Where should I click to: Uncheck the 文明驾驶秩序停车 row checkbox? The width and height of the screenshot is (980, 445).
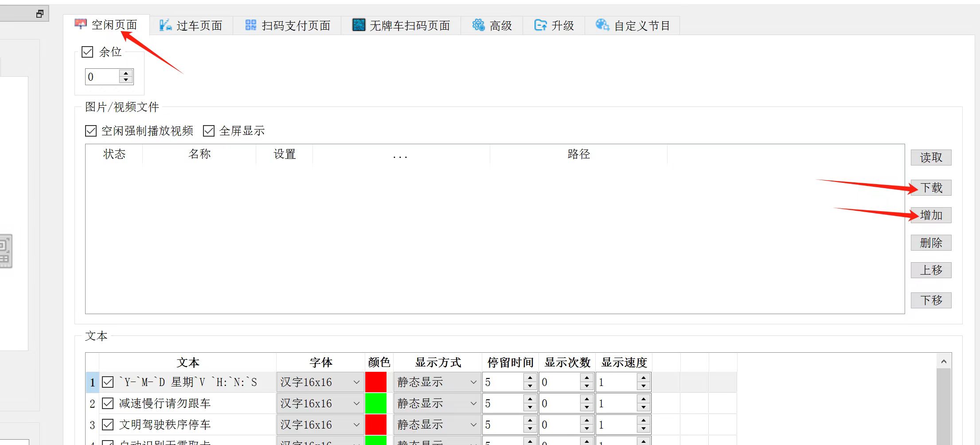(x=108, y=425)
